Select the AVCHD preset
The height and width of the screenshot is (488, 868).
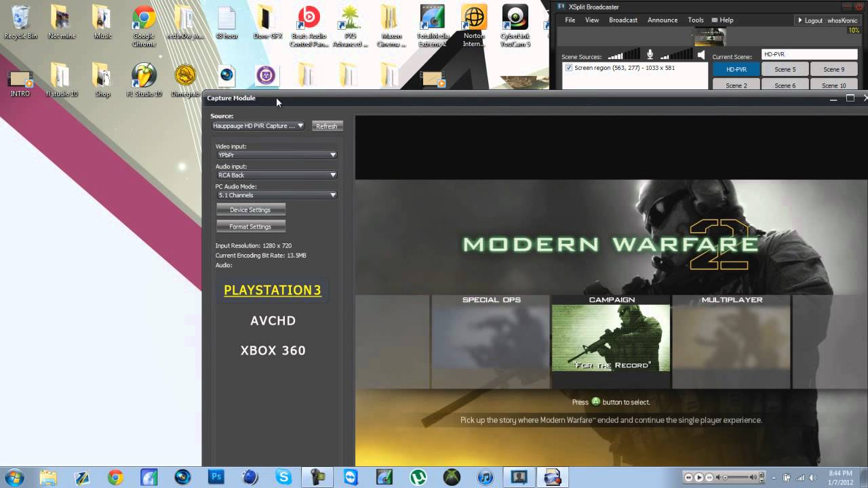pos(273,321)
